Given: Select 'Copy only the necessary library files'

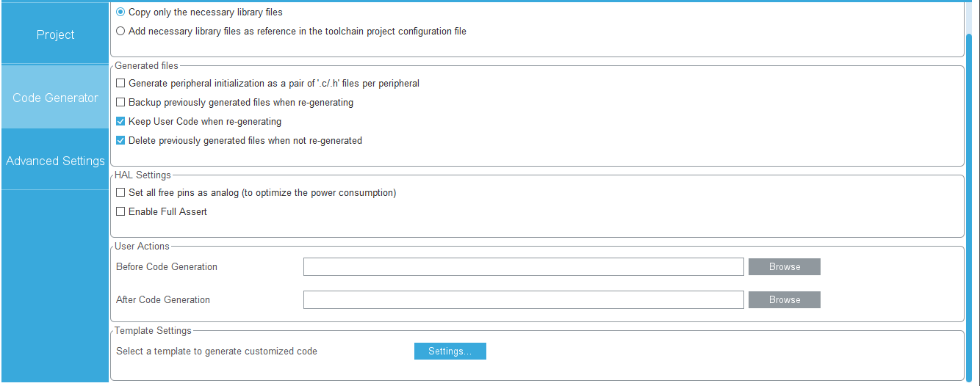Looking at the screenshot, I should click(120, 12).
